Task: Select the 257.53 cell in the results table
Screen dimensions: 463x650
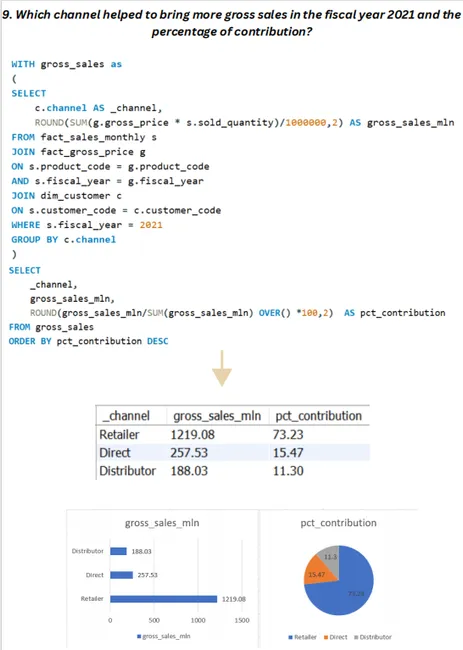Action: point(189,453)
